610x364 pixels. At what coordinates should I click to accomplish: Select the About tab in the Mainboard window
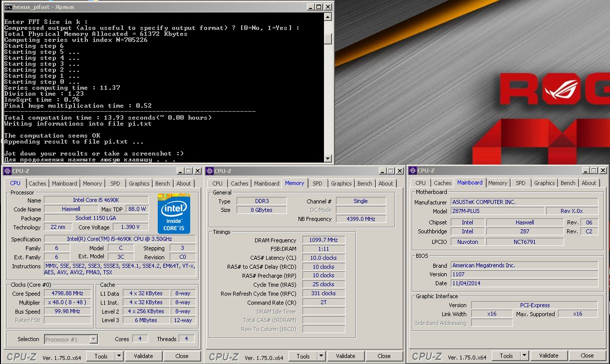tap(589, 183)
